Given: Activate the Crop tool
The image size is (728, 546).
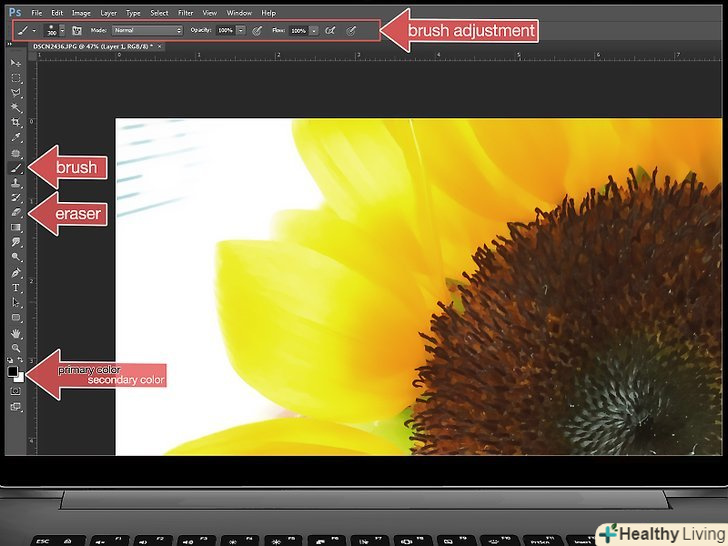Looking at the screenshot, I should (x=15, y=122).
